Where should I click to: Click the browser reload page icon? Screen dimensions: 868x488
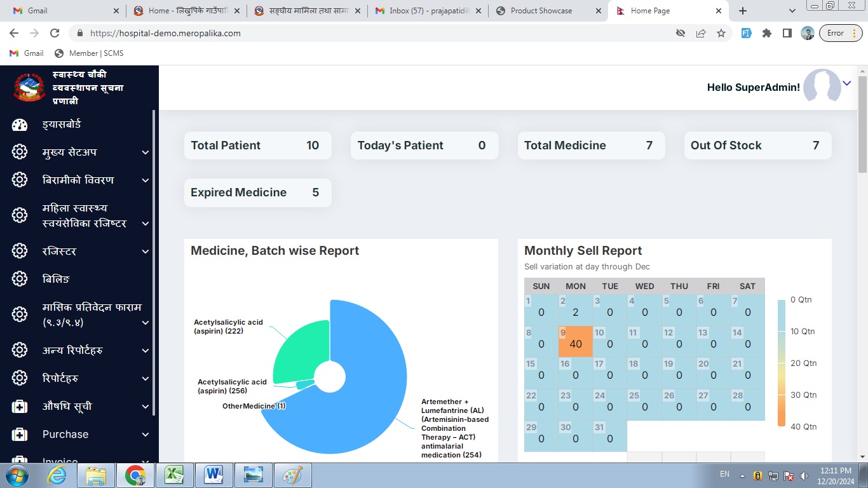[55, 33]
